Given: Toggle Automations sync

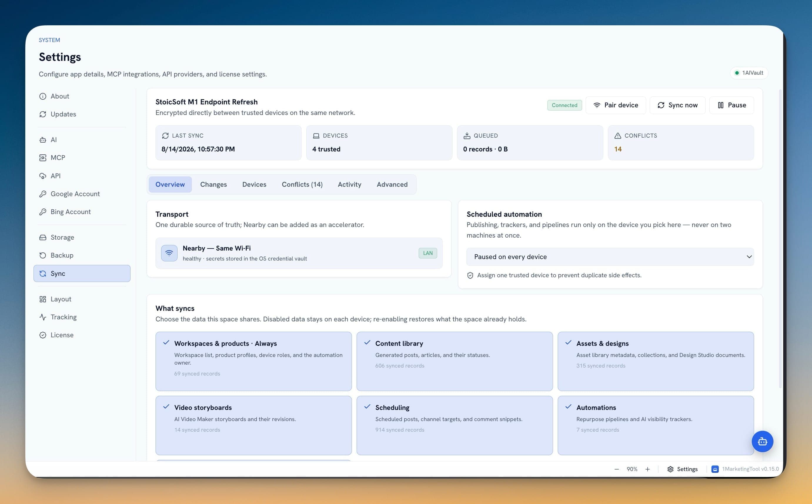Looking at the screenshot, I should (656, 425).
